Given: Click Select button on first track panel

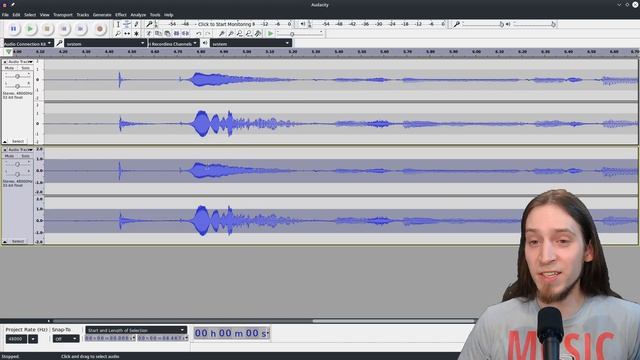Looking at the screenshot, I should tap(18, 141).
